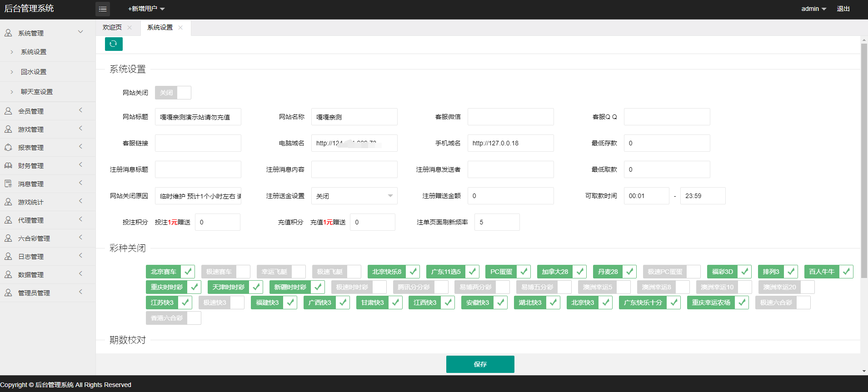Click the 消息管理 sidebar icon
Image resolution: width=868 pixels, height=392 pixels.
pyautogui.click(x=8, y=184)
